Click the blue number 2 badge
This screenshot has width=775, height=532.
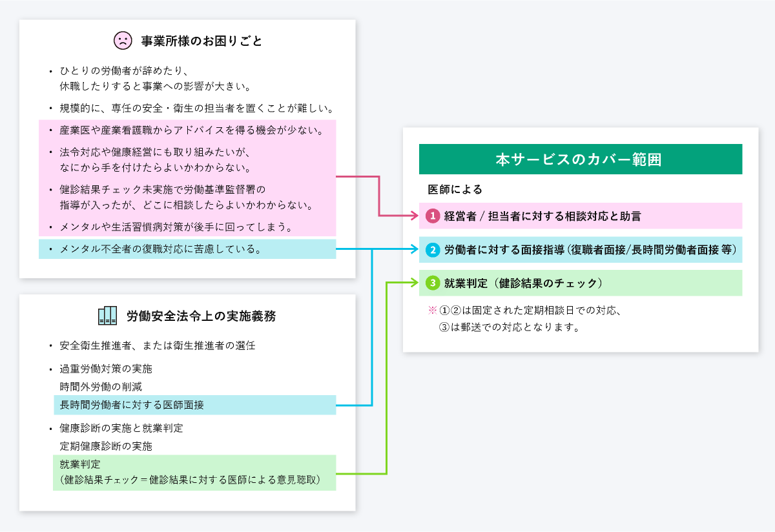click(x=433, y=249)
